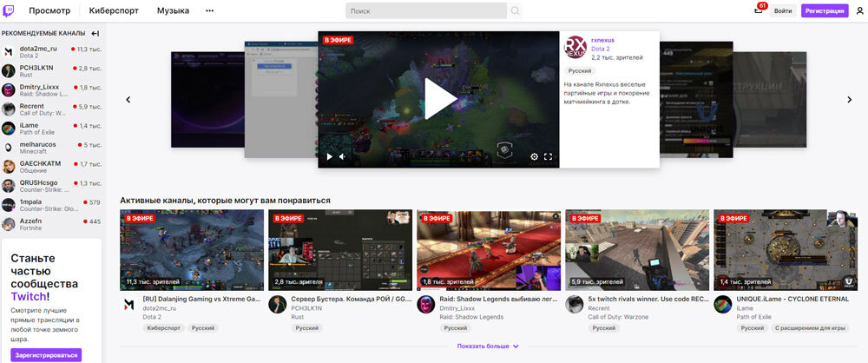868x363 pixels.
Task: Click Русский tag under PCH3LK1N card
Action: pyautogui.click(x=306, y=328)
